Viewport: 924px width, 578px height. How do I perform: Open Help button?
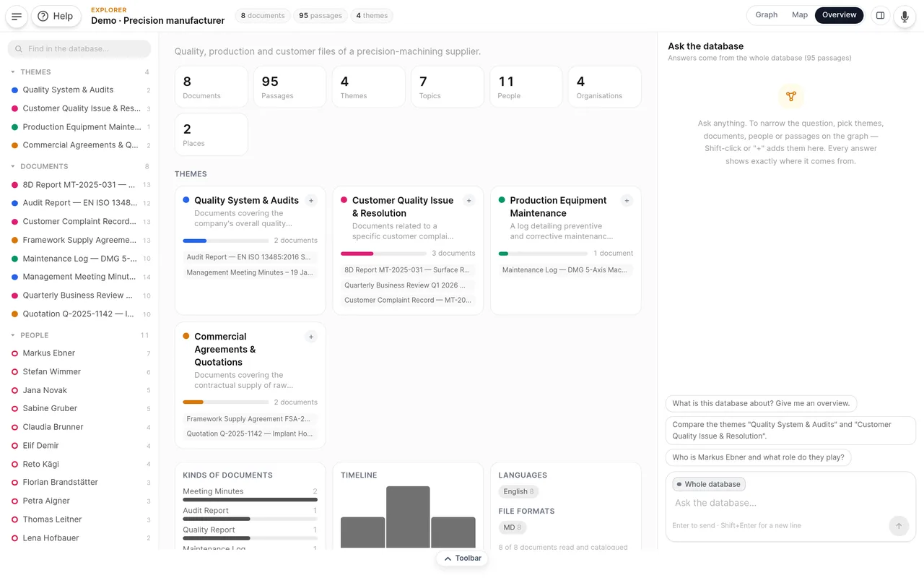coord(56,16)
